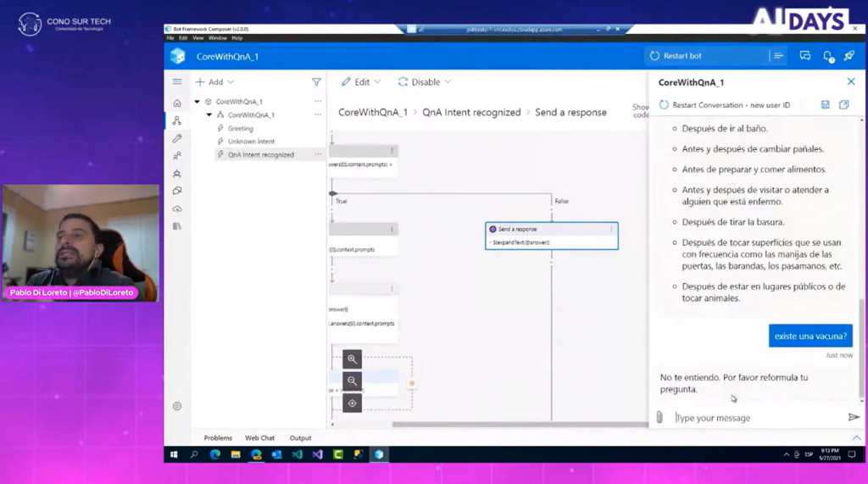
Task: Click the filter dialogs funnel icon
Action: 316,82
